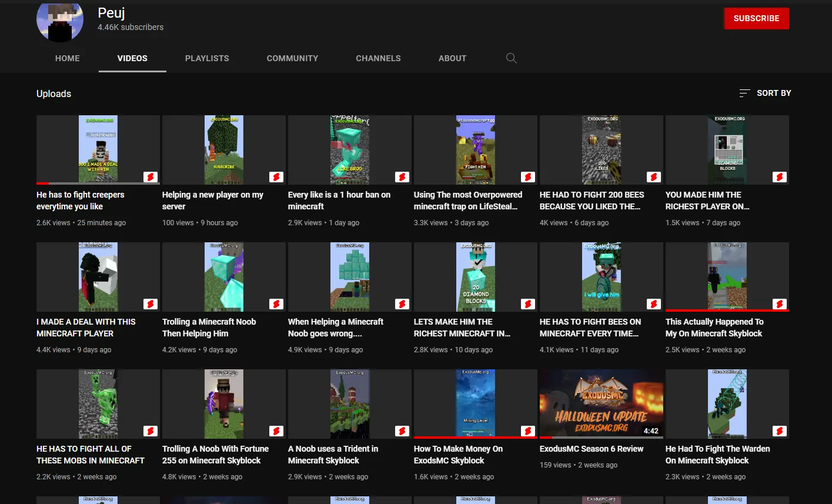Screen dimensions: 832x504
Task: Open the Sort By dropdown
Action: [x=765, y=93]
